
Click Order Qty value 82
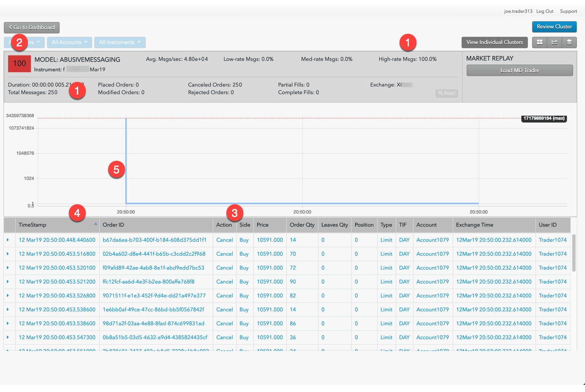pos(293,295)
